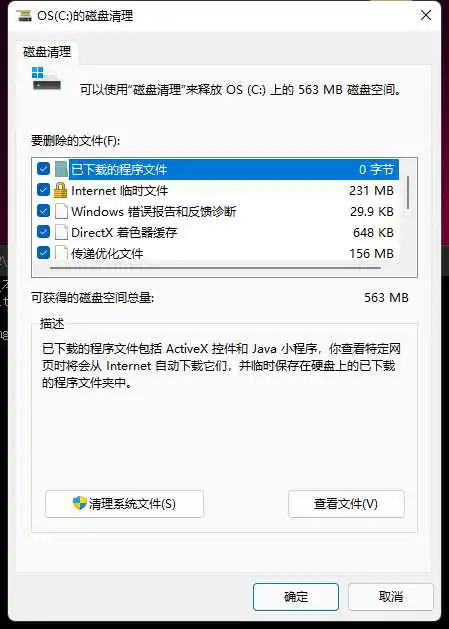Click the 确定 button
The height and width of the screenshot is (629, 449).
point(296,597)
